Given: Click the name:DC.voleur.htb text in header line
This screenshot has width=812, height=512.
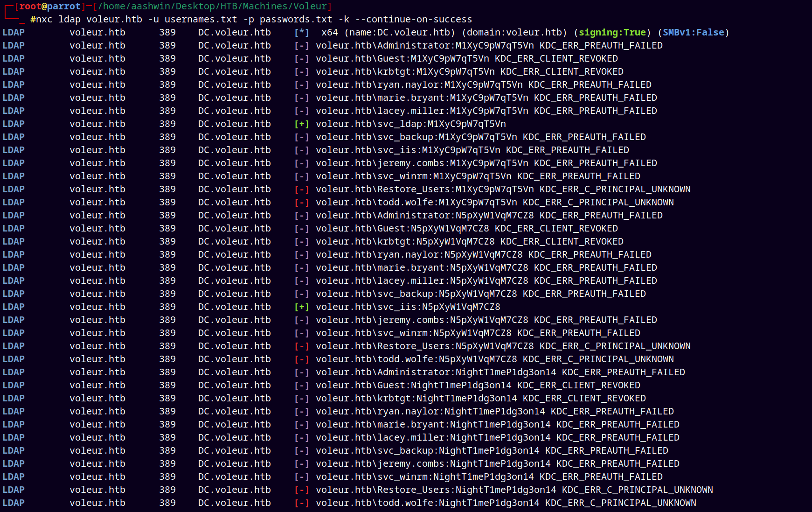Looking at the screenshot, I should (400, 32).
